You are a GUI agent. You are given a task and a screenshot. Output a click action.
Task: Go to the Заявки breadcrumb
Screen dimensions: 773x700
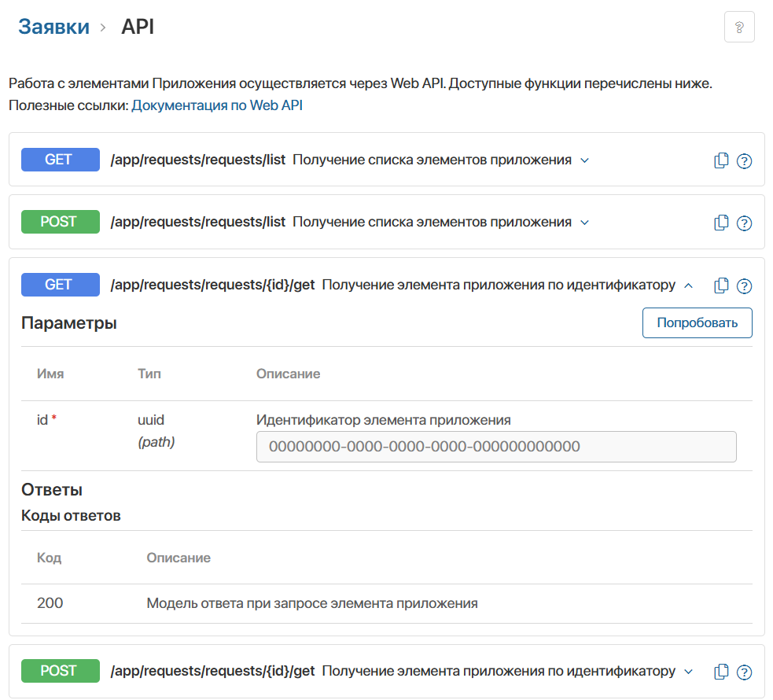[x=53, y=27]
